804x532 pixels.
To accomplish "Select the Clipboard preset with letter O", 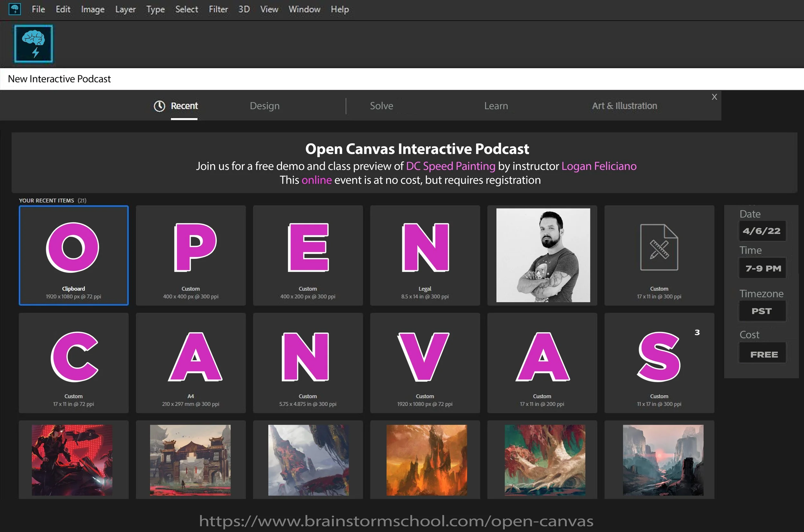I will pyautogui.click(x=74, y=255).
